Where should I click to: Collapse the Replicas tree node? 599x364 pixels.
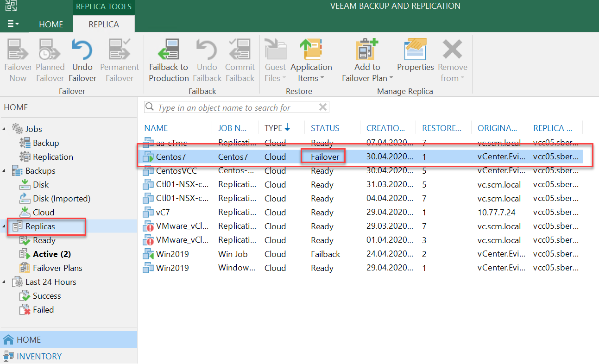pos(5,226)
